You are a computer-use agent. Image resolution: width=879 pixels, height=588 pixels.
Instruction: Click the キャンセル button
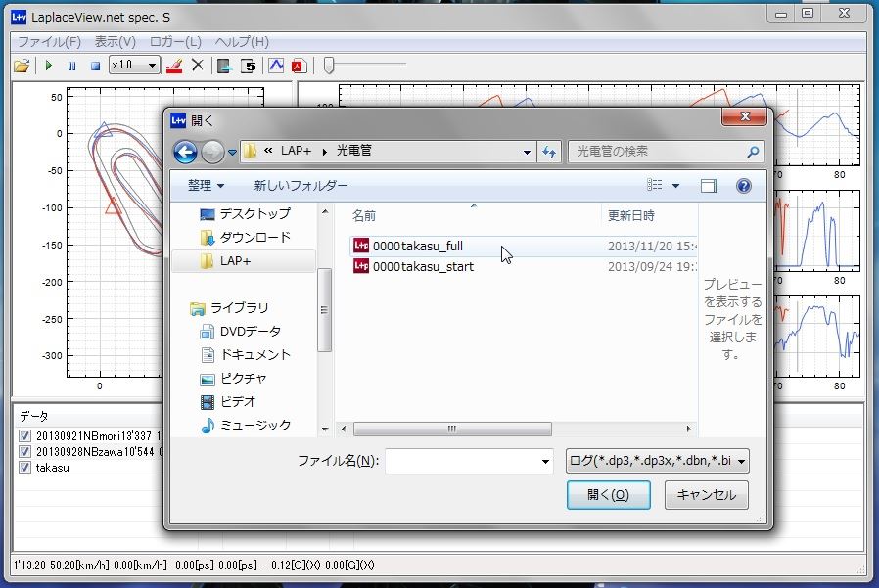707,495
